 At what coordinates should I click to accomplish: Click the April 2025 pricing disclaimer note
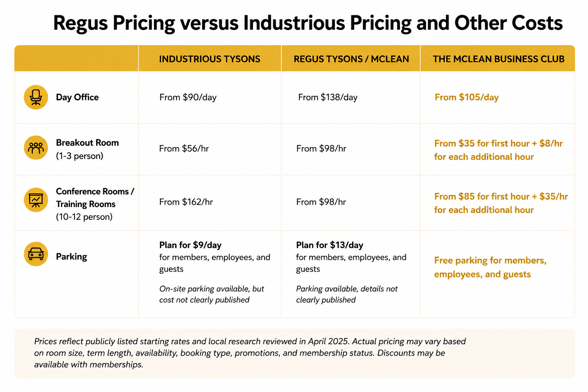coord(250,353)
